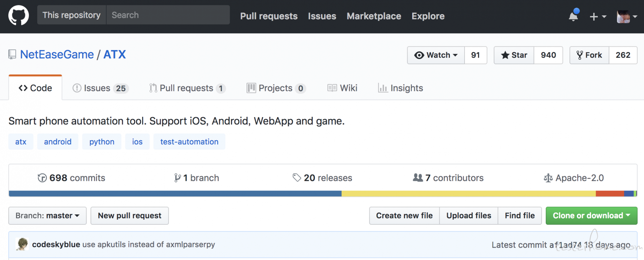The width and height of the screenshot is (644, 260).
Task: Star the ATX repository
Action: [x=514, y=55]
